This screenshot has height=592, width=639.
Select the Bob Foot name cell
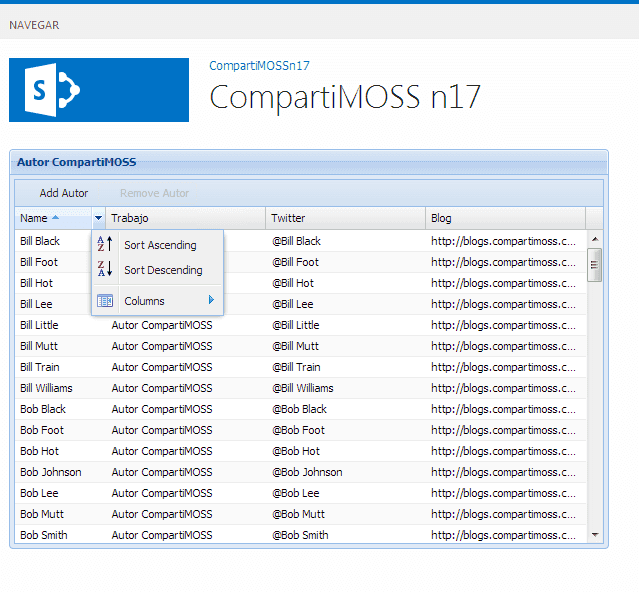(x=60, y=430)
